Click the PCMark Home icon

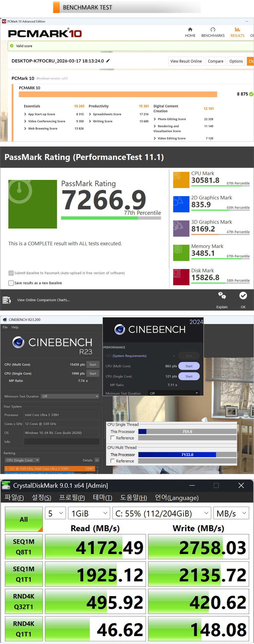point(190,30)
